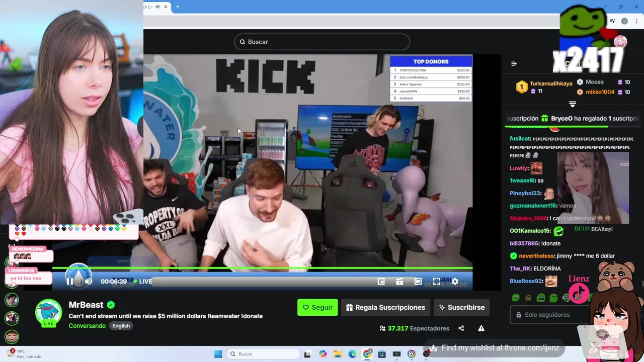Open Task View on the taskbar
Screen dimensions: 644x362
[307, 354]
